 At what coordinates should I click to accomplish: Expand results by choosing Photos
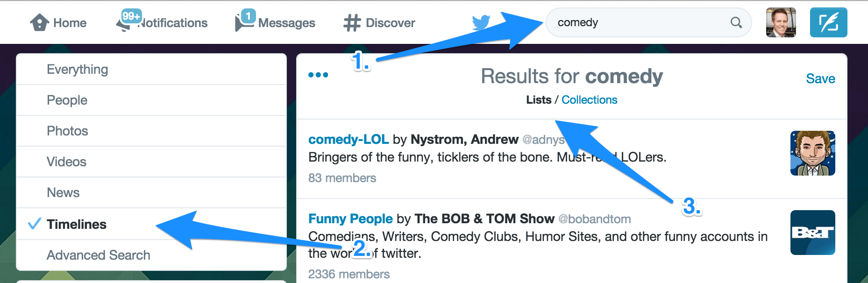click(x=67, y=131)
